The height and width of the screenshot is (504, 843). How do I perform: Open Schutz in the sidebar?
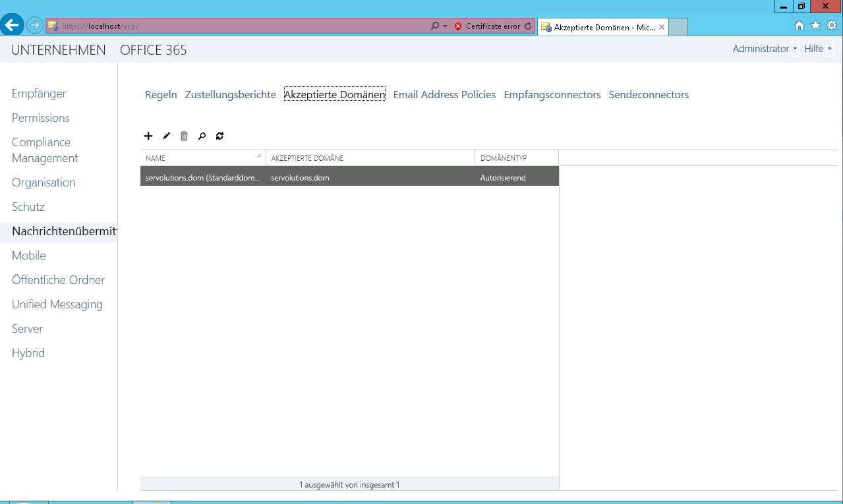(28, 207)
